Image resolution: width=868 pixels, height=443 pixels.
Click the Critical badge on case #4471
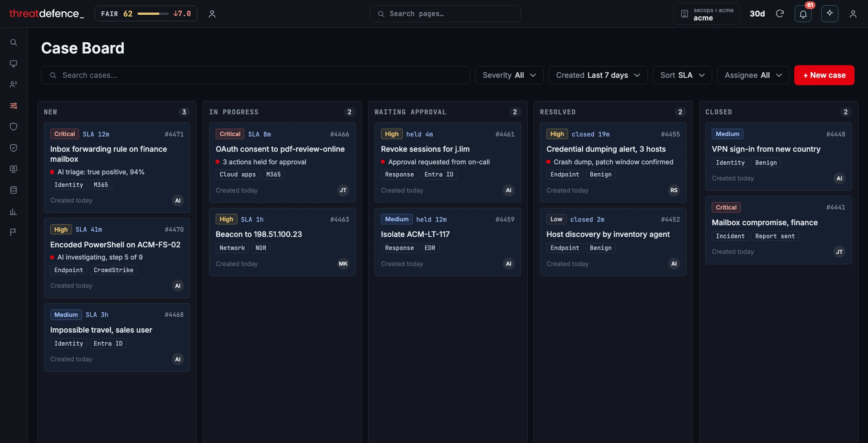pyautogui.click(x=64, y=134)
